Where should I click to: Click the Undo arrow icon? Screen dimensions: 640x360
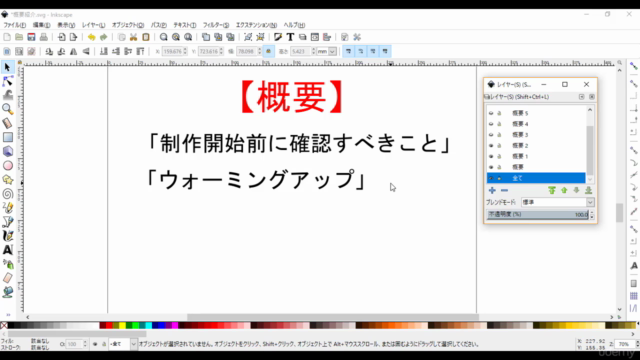coord(91,37)
